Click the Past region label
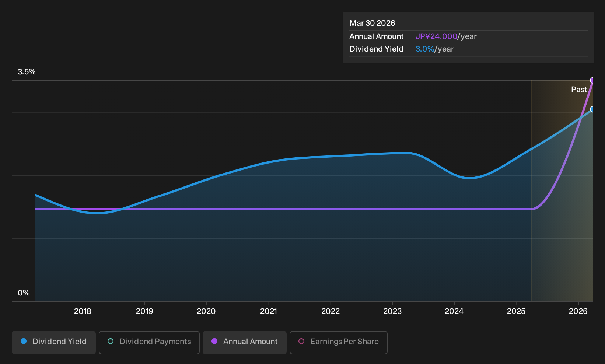The height and width of the screenshot is (364, 605). click(x=579, y=90)
